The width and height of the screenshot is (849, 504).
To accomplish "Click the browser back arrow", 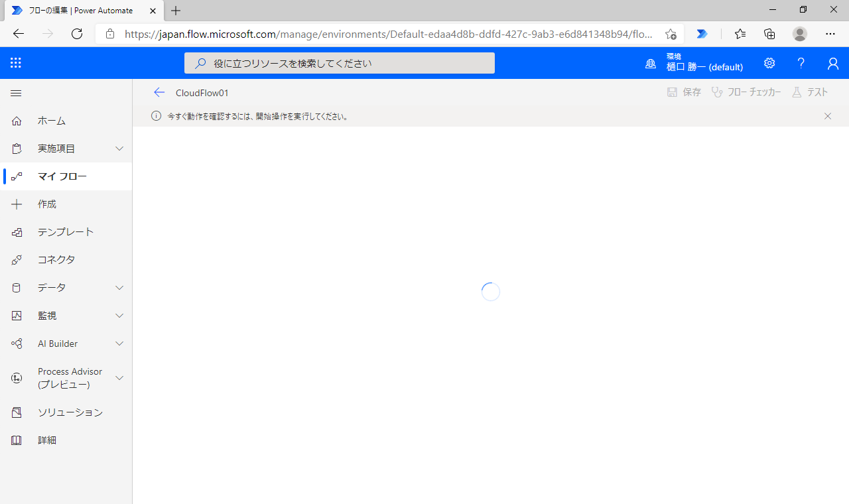I will pos(19,34).
